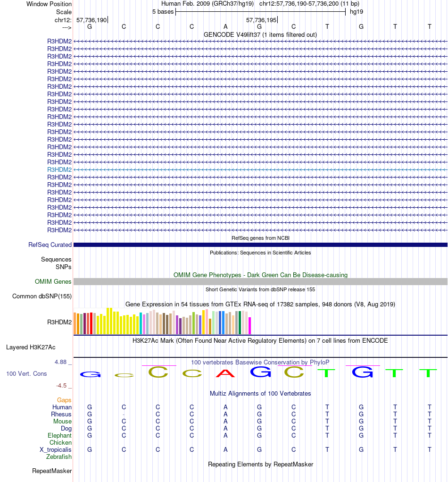448x482 pixels.
Task: Open RefSeq genes from NCBI track title
Action: 260,238
